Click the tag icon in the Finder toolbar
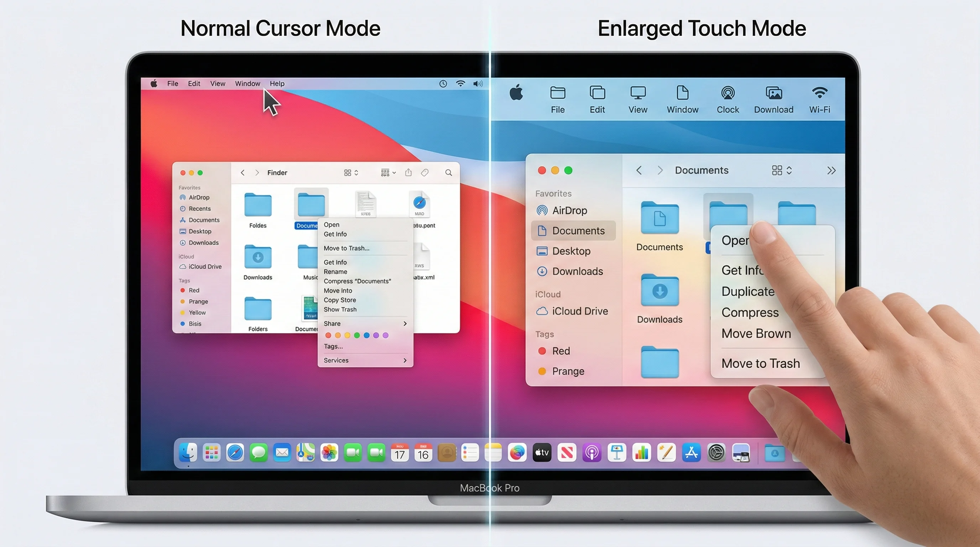 tap(424, 173)
